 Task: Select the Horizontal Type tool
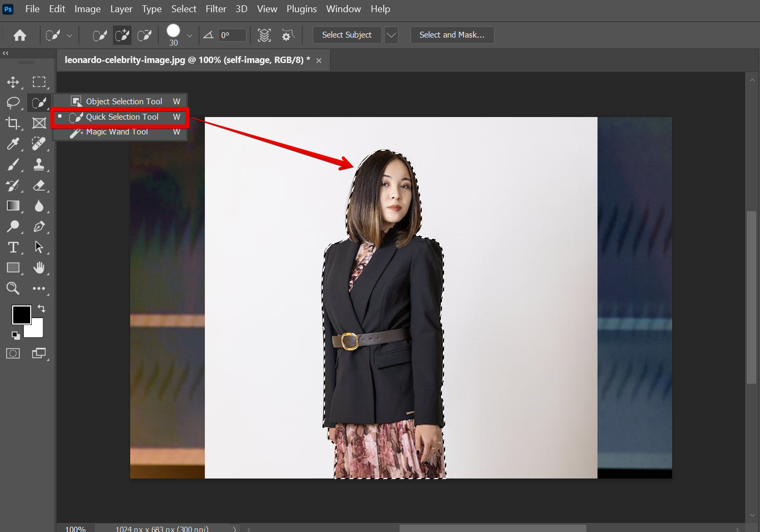point(13,247)
